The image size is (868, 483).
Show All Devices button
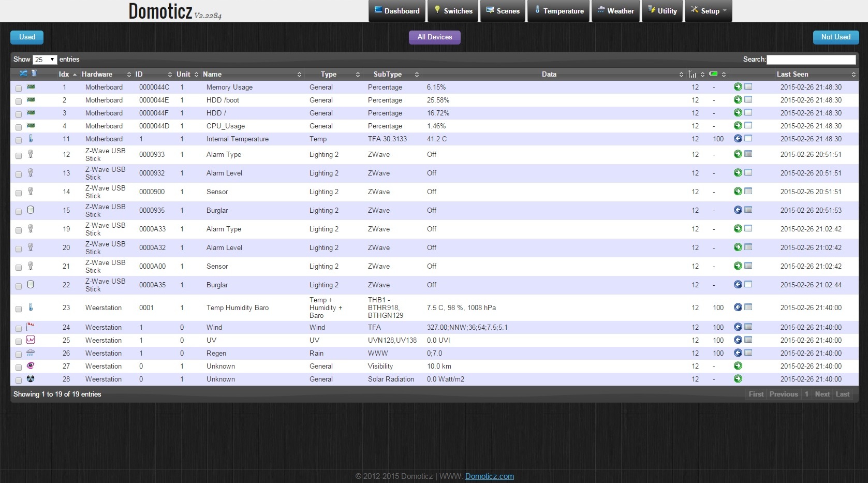[x=435, y=37]
